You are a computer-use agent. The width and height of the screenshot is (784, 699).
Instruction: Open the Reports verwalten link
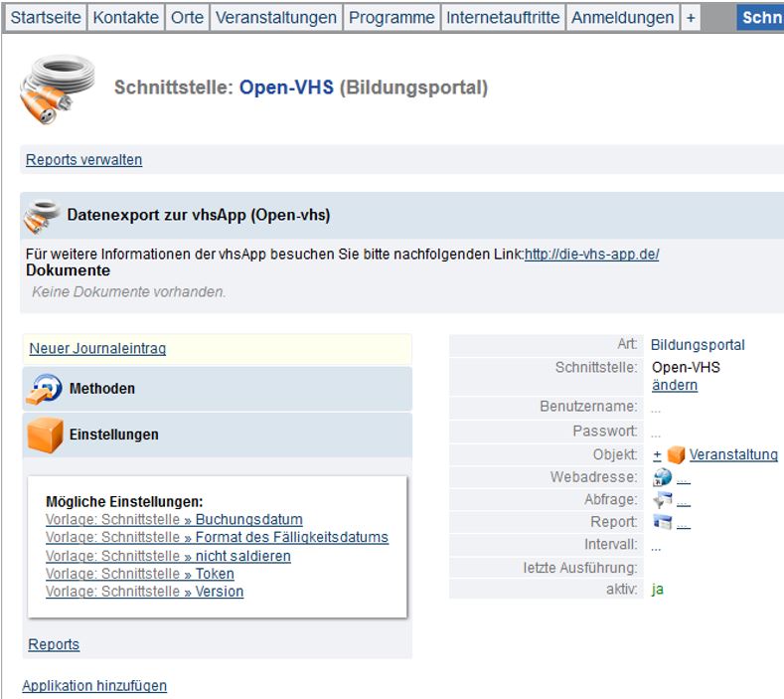tap(83, 159)
